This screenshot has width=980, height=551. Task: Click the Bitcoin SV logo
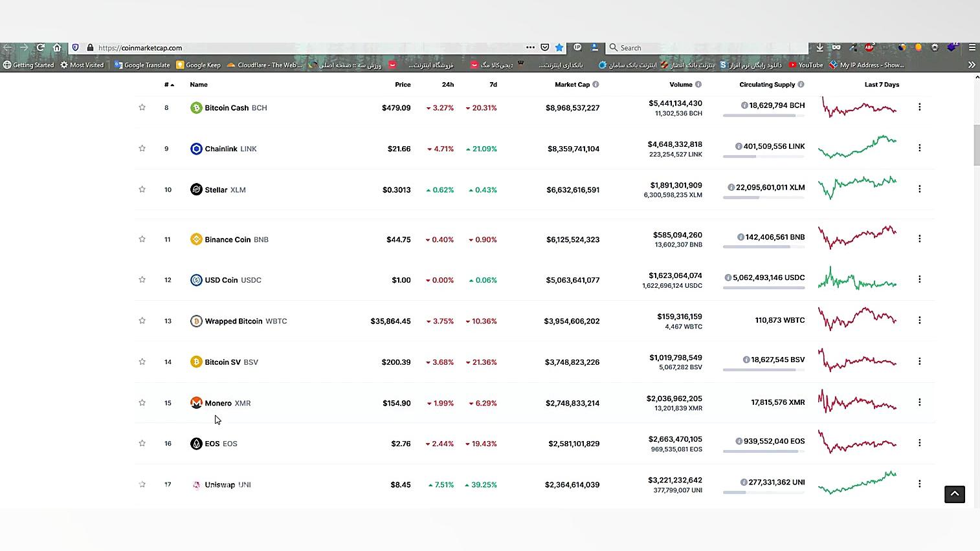(196, 362)
